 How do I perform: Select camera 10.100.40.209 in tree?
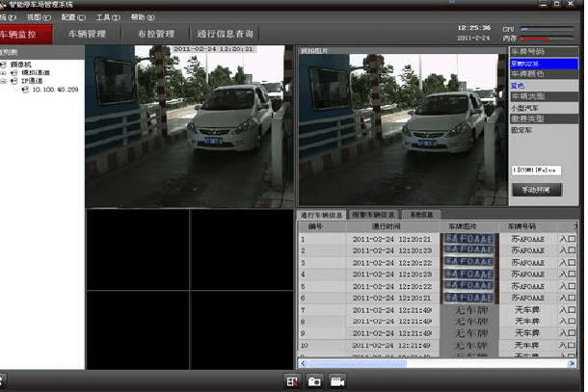tap(55, 90)
